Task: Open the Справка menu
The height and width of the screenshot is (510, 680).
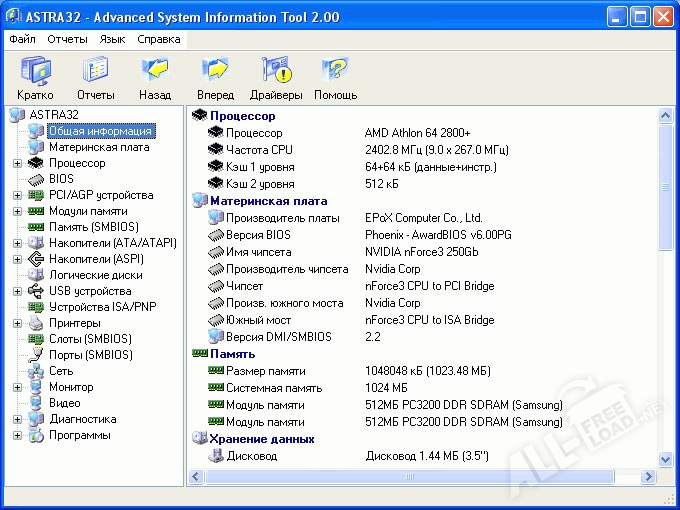Action: [159, 39]
